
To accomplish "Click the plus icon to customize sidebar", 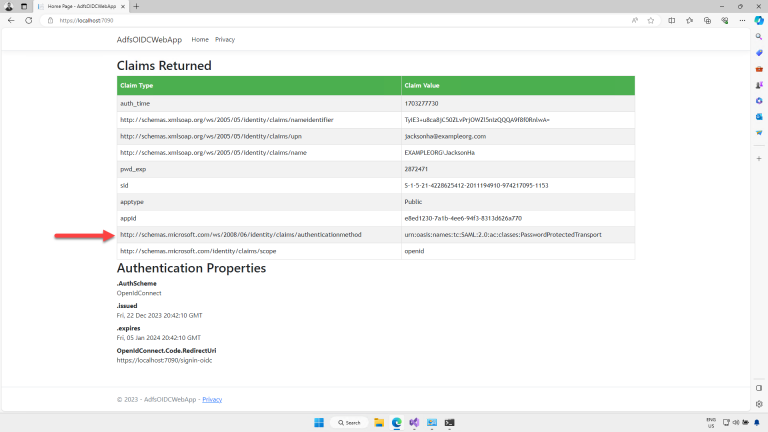I will (759, 158).
